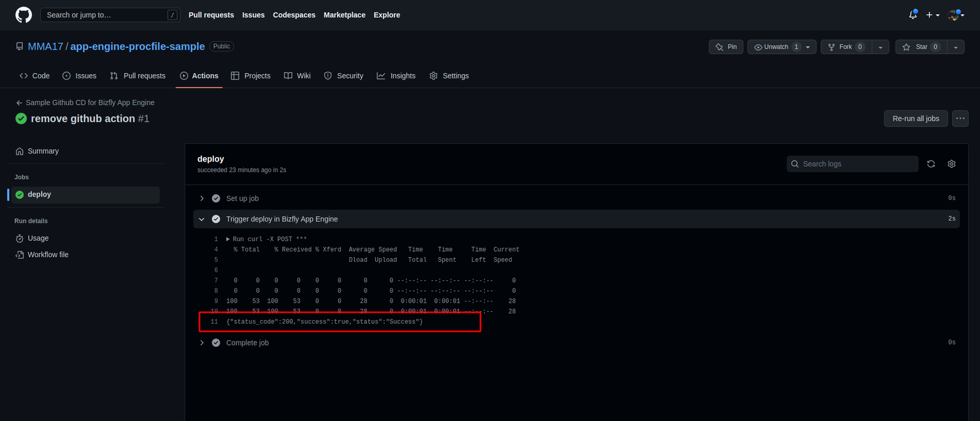Click the '% Total % Received' header log line

coord(376,250)
